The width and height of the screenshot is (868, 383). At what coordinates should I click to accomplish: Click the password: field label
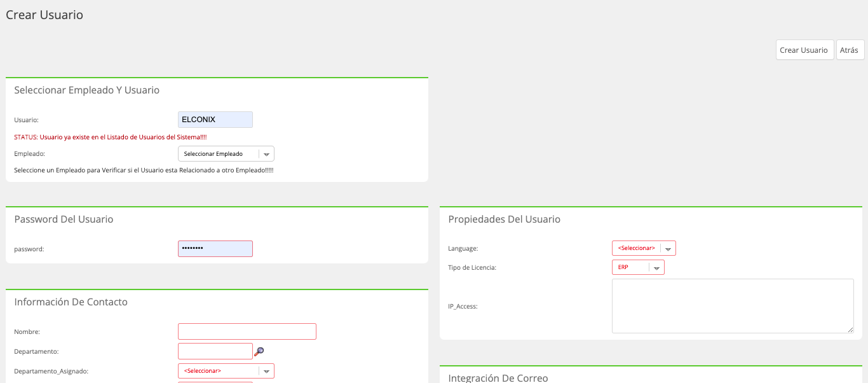[29, 249]
